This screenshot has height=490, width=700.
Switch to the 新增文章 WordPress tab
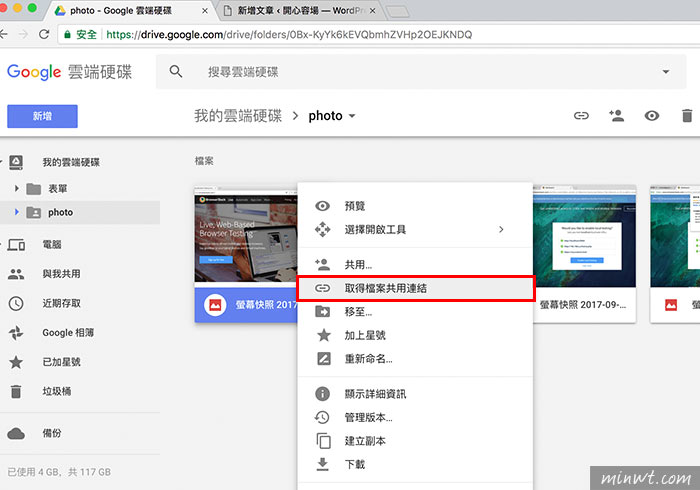pyautogui.click(x=299, y=11)
